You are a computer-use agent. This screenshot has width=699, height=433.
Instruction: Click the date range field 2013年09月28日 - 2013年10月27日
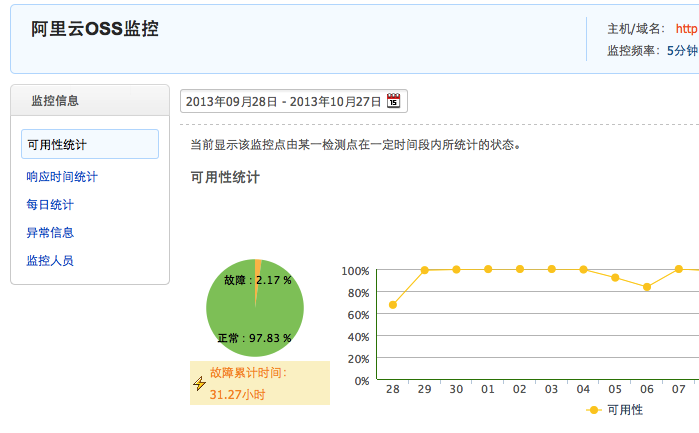coord(283,102)
